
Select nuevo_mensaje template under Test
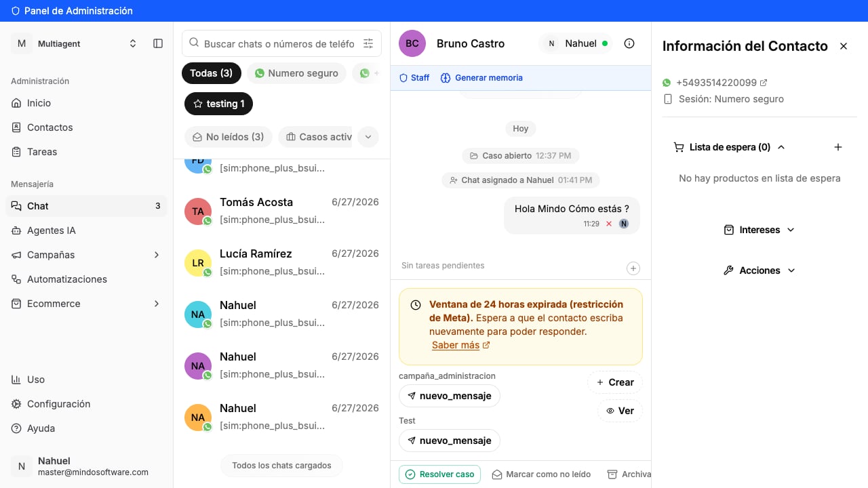pos(450,441)
